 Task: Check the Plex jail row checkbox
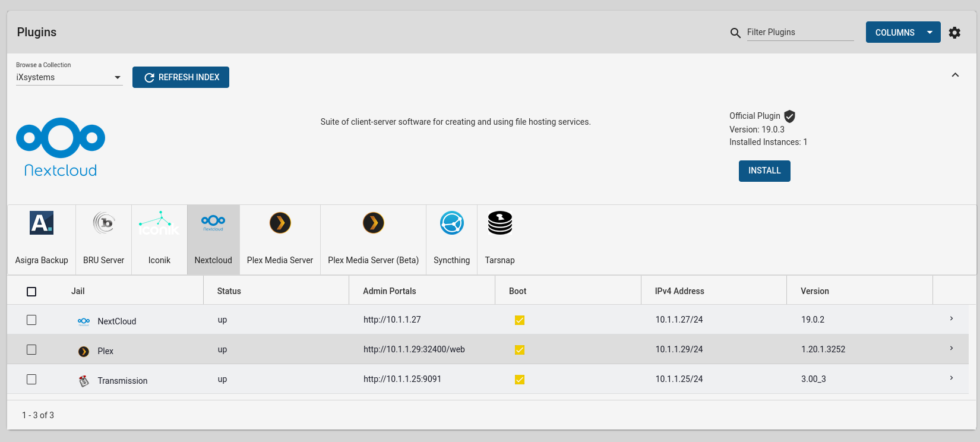pyautogui.click(x=31, y=349)
